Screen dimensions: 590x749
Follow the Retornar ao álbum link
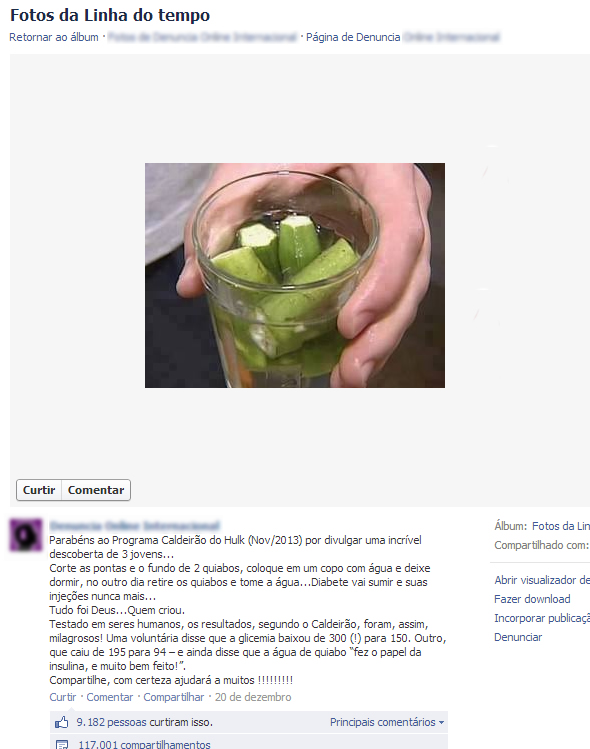[x=54, y=37]
